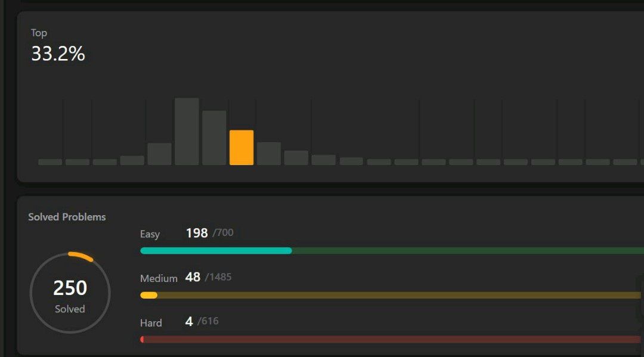Image resolution: width=644 pixels, height=357 pixels.
Task: Click the orange highlighted histogram bar
Action: tap(241, 147)
